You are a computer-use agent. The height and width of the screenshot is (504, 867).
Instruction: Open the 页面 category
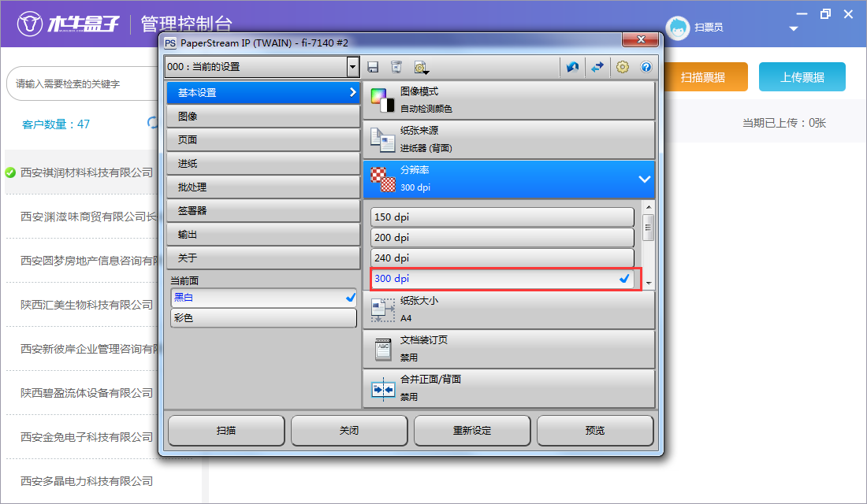click(x=263, y=140)
